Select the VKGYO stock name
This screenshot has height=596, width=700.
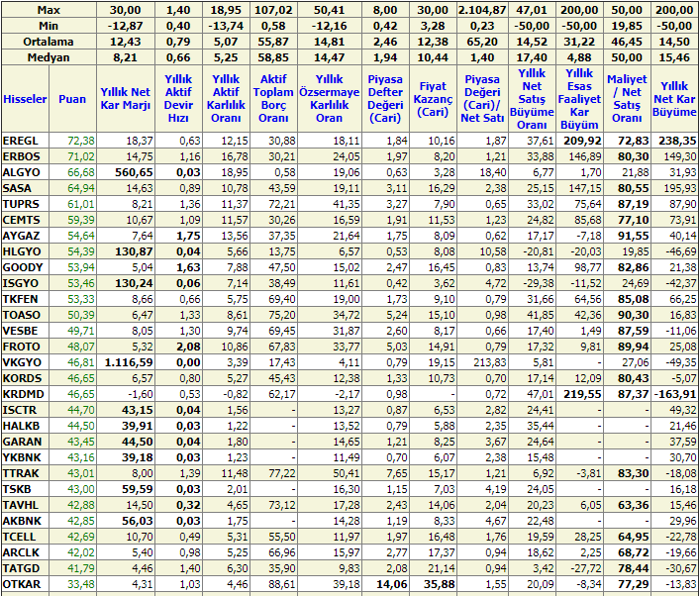tap(22, 363)
